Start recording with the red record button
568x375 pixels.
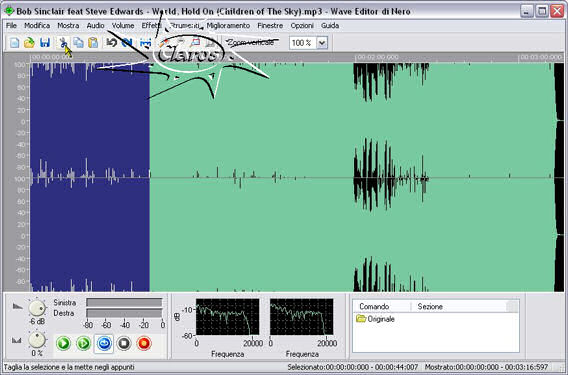pos(144,343)
